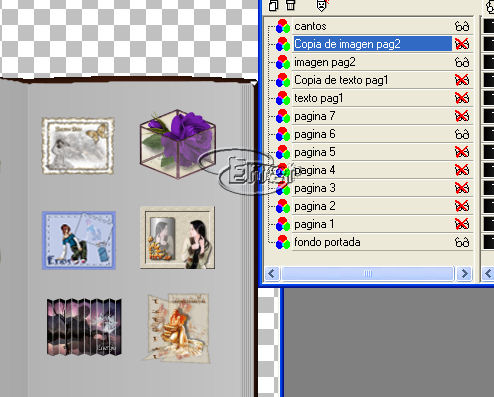Show the Copia de imagen pag2 layer
494x397 pixels.
(x=462, y=44)
